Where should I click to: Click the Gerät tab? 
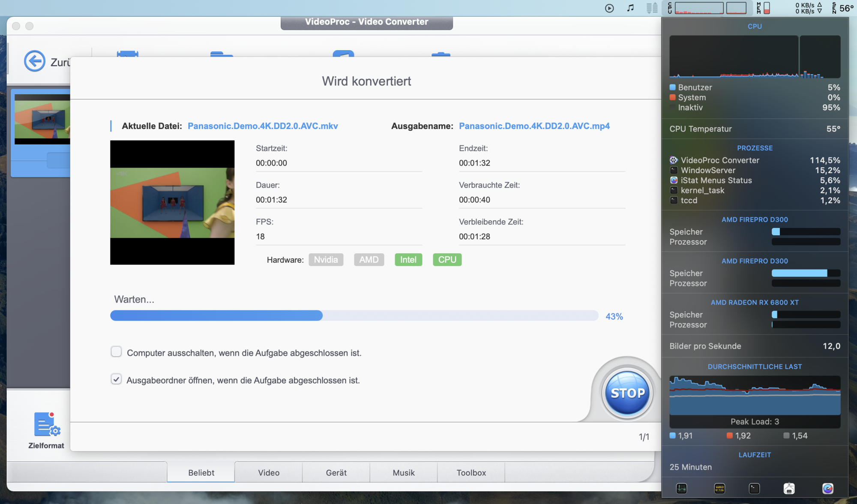point(336,472)
